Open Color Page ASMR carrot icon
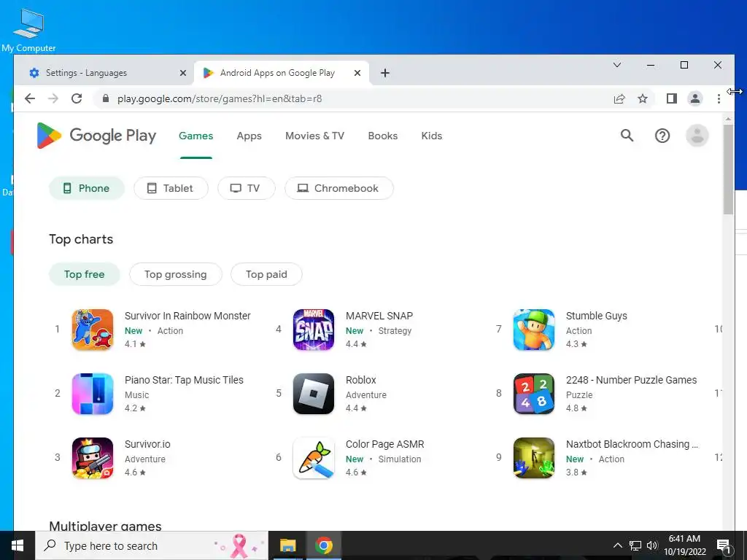The width and height of the screenshot is (747, 560). 314,458
